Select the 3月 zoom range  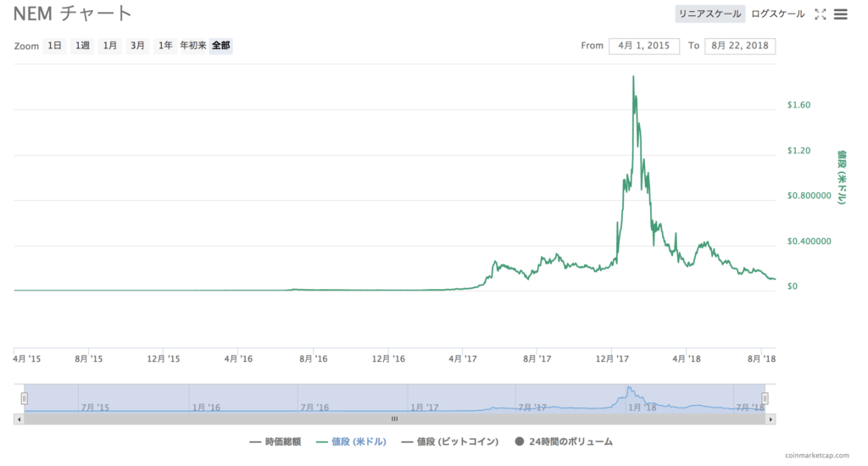(x=137, y=46)
